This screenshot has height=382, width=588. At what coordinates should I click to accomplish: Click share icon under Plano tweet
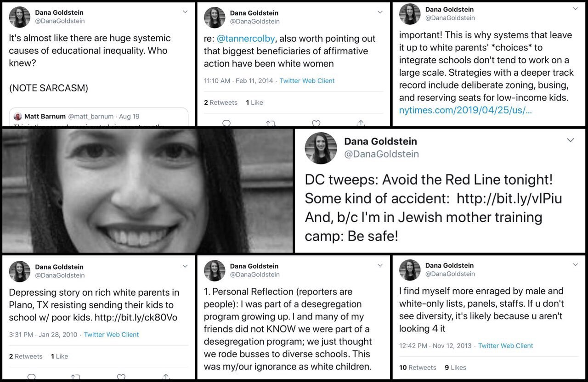(x=166, y=377)
